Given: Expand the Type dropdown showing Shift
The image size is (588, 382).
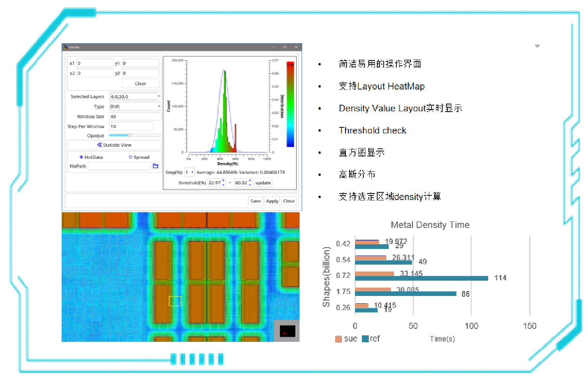Looking at the screenshot, I should [x=159, y=106].
